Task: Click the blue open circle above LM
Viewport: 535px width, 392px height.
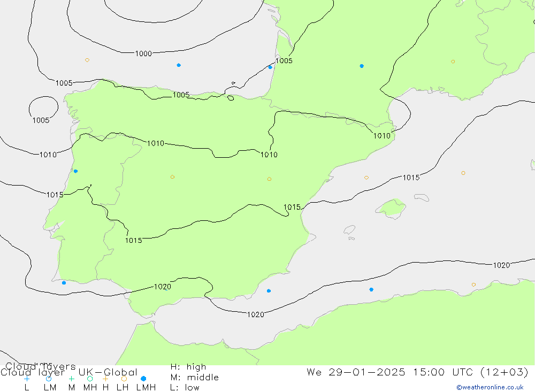Action: click(49, 379)
